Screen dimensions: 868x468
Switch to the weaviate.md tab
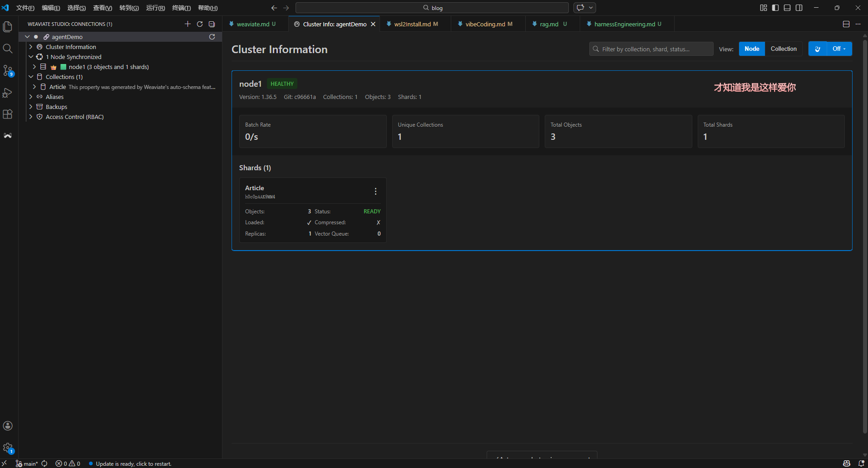(256, 24)
